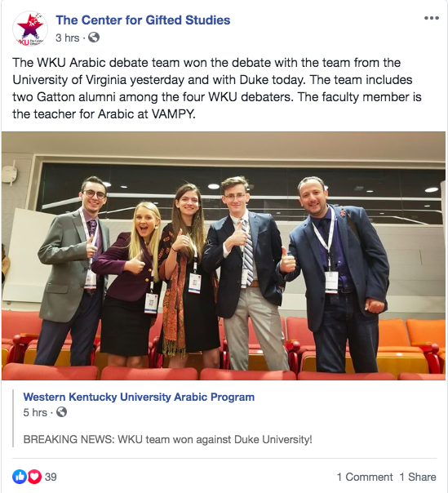The width and height of the screenshot is (448, 493).
Task: View the 1 Comment on the post
Action: pyautogui.click(x=365, y=477)
